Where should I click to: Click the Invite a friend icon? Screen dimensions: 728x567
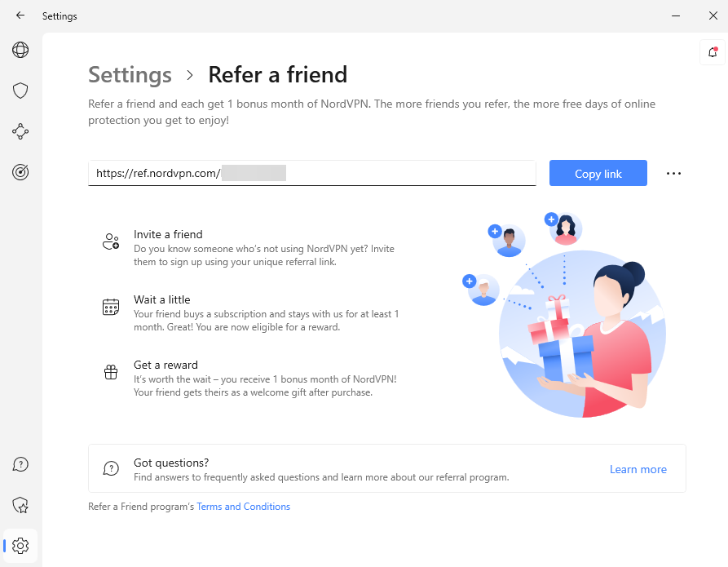coord(111,241)
